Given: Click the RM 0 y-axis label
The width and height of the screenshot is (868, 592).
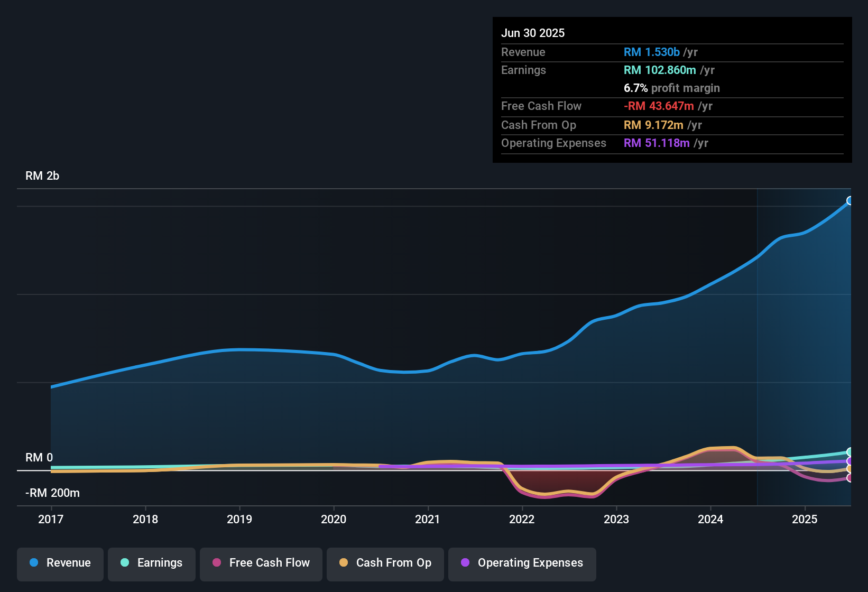Looking at the screenshot, I should coord(39,458).
